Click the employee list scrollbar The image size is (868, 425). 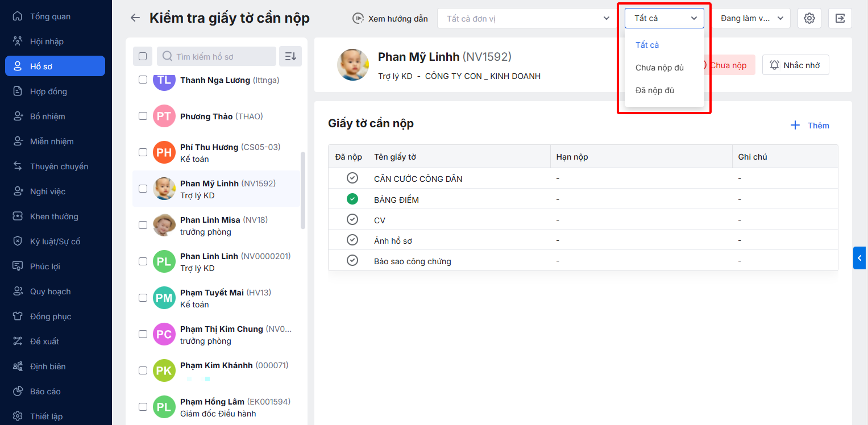tap(303, 190)
